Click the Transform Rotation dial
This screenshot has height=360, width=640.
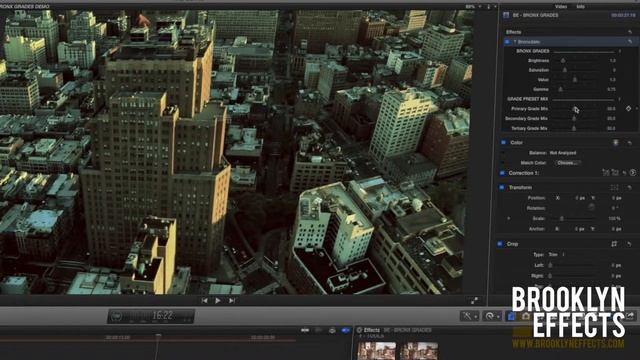point(591,207)
